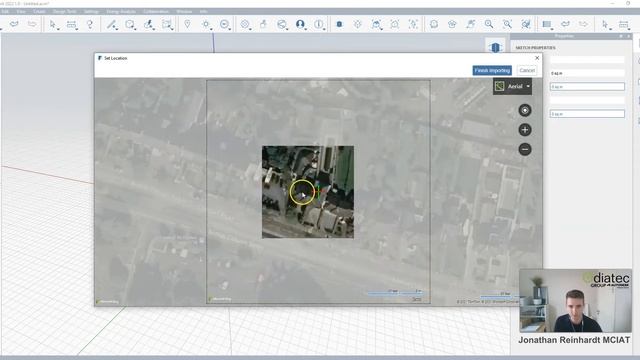Click the Sketch Properties heading
This screenshot has width=640, height=360.
pyautogui.click(x=535, y=48)
